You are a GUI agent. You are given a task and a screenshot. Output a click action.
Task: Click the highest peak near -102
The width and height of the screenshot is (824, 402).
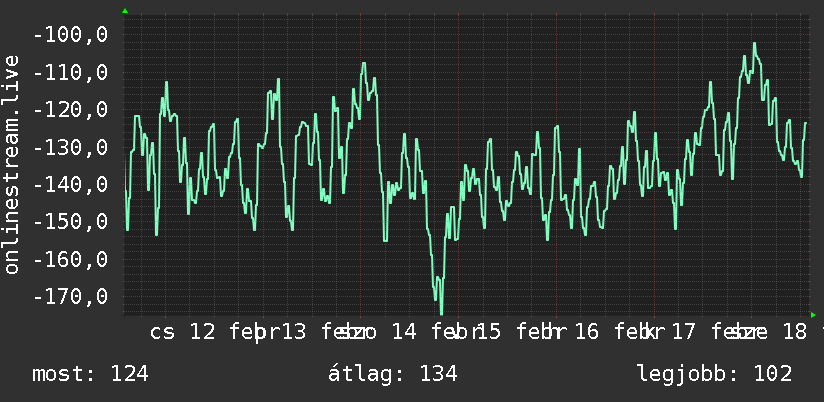(754, 45)
